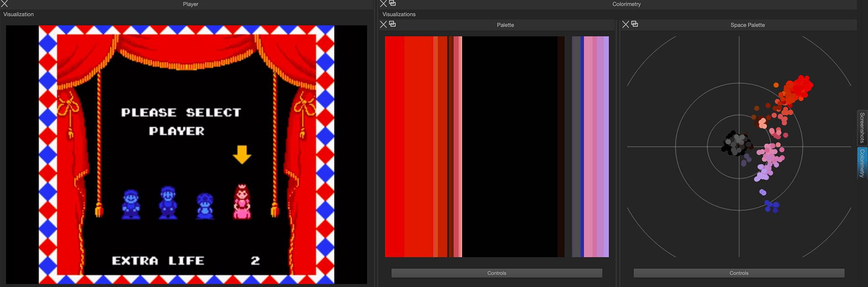Switch to the Screenshots side tab
The height and width of the screenshot is (287, 868).
coord(862,127)
